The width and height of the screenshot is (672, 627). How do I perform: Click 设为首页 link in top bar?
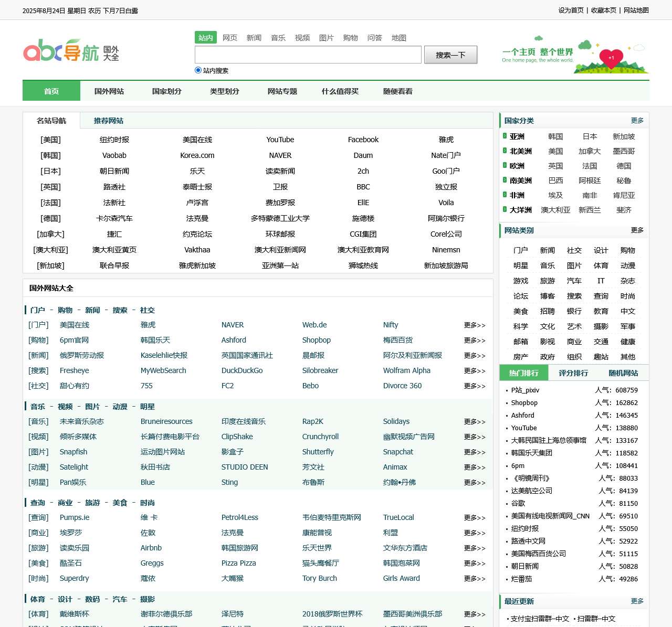click(571, 10)
